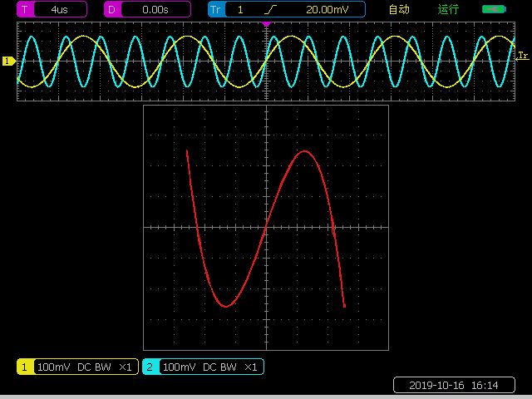Click the date and time display
This screenshot has height=399, width=532.
tap(453, 385)
